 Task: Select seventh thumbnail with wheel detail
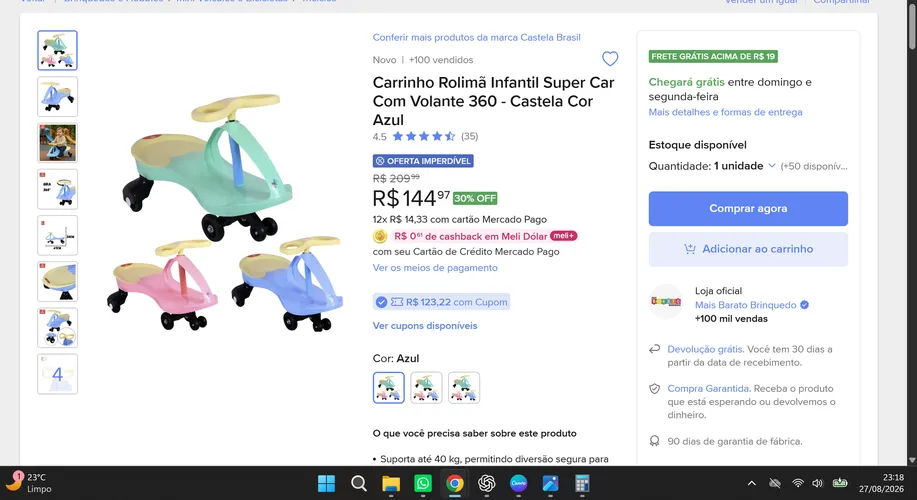pos(57,327)
